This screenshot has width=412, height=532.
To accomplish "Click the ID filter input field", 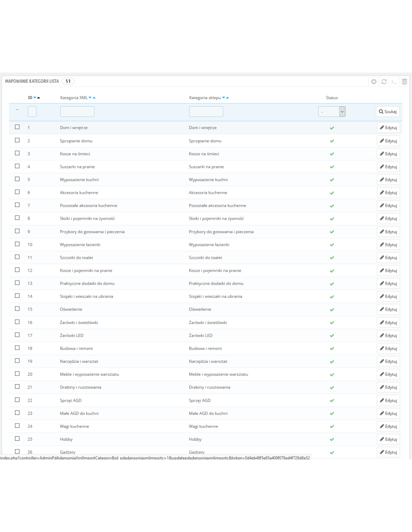I will click(32, 111).
